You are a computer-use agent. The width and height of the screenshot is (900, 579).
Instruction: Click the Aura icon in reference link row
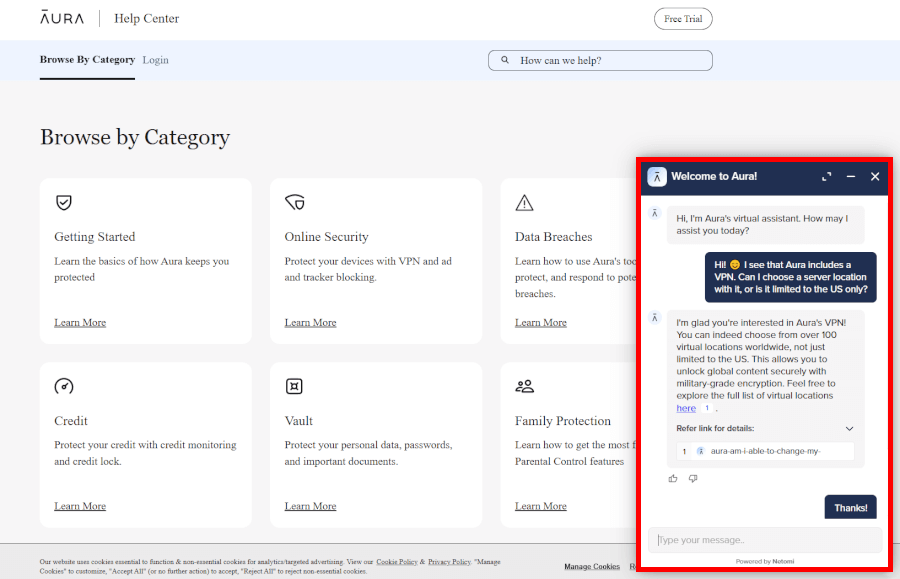click(x=700, y=451)
